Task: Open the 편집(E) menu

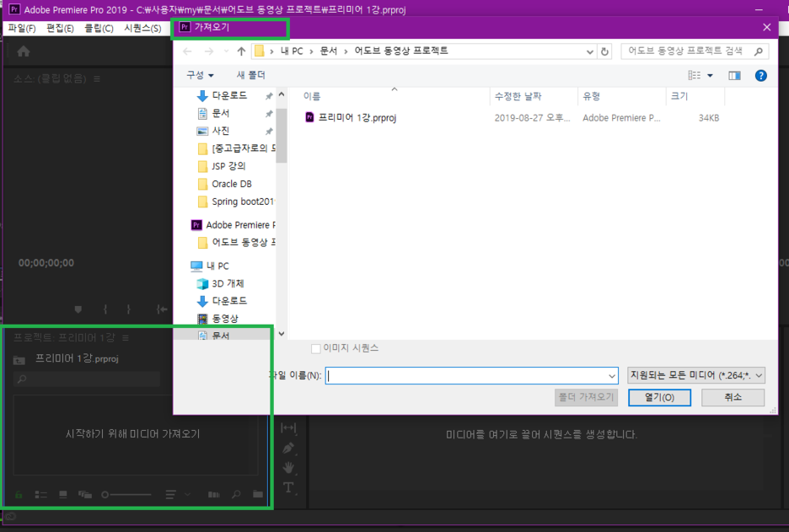Action: click(61, 28)
